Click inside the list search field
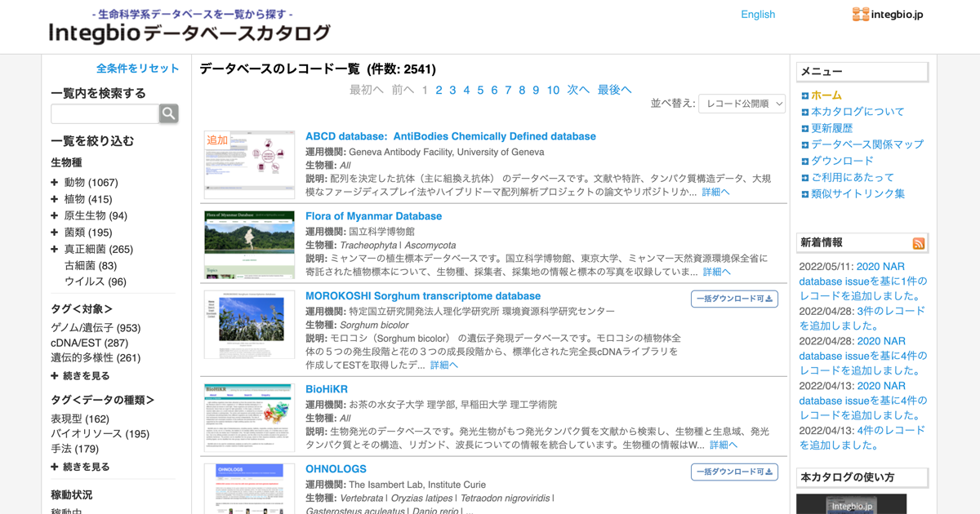980x514 pixels. [105, 113]
